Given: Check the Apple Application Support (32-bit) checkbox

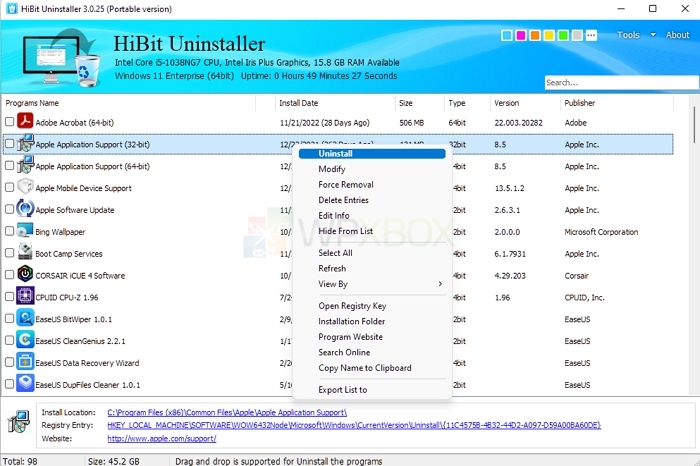Looking at the screenshot, I should coord(9,143).
